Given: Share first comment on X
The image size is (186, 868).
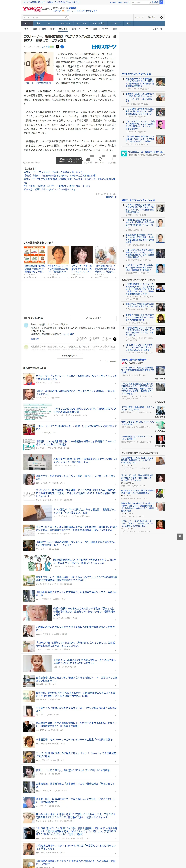Looking at the screenshot, I should point(114,339).
